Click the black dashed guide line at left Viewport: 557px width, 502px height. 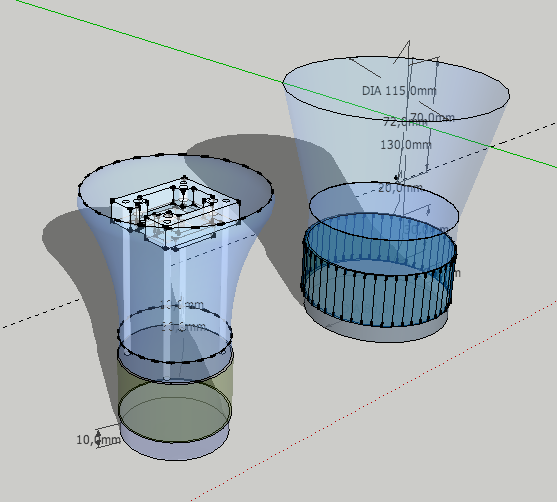pos(41,314)
